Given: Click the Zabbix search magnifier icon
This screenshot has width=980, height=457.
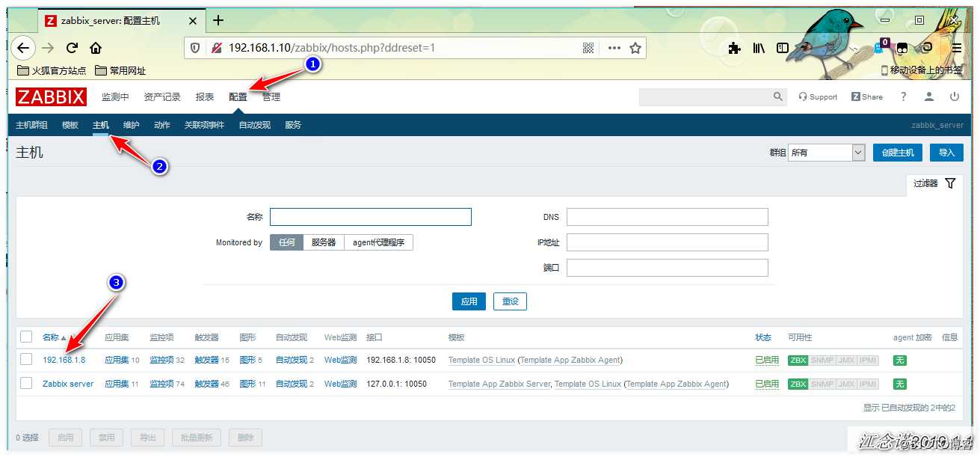Looking at the screenshot, I should coord(777,96).
